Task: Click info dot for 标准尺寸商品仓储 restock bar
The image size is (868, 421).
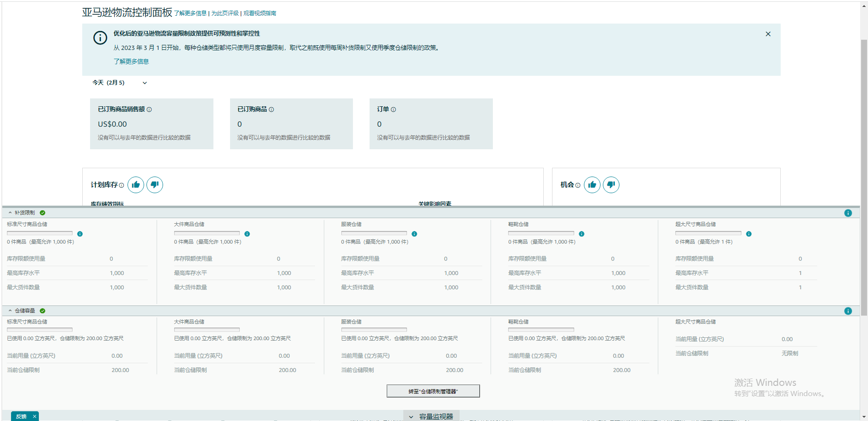Action: [80, 234]
